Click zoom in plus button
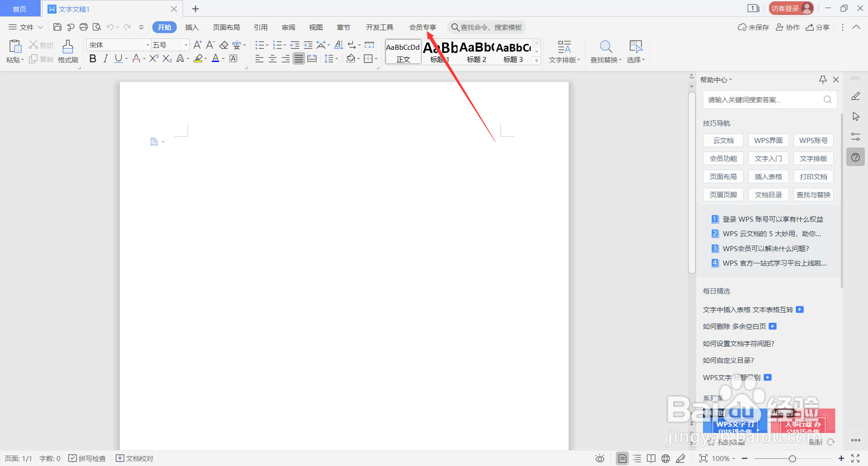 841,458
